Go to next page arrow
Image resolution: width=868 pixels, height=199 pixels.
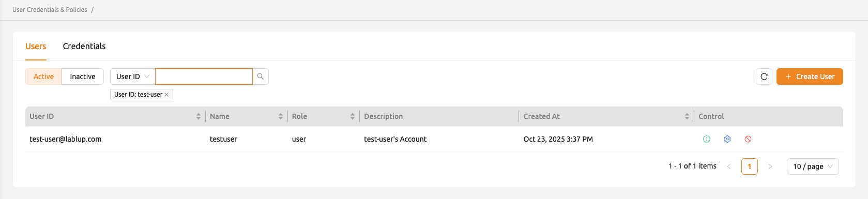pyautogui.click(x=770, y=166)
